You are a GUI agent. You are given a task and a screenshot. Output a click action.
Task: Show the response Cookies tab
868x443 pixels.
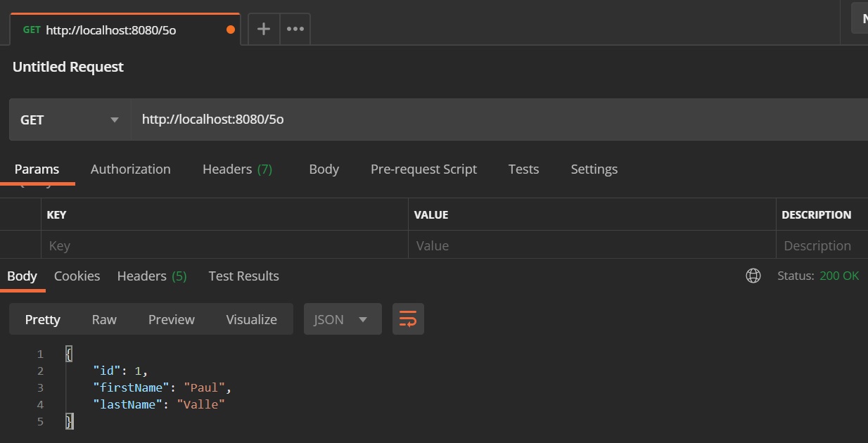pos(77,276)
